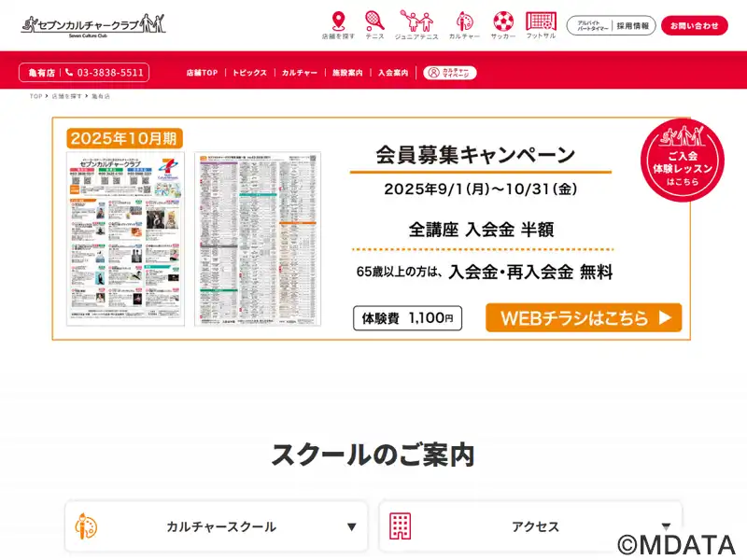The height and width of the screenshot is (560, 747).
Task: Select 入会案内 in the red menu
Action: 393,73
